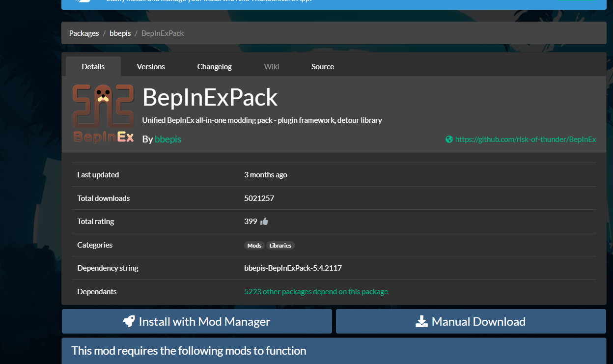Open the Versions tab
Viewport: 613px width, 364px height.
(151, 67)
